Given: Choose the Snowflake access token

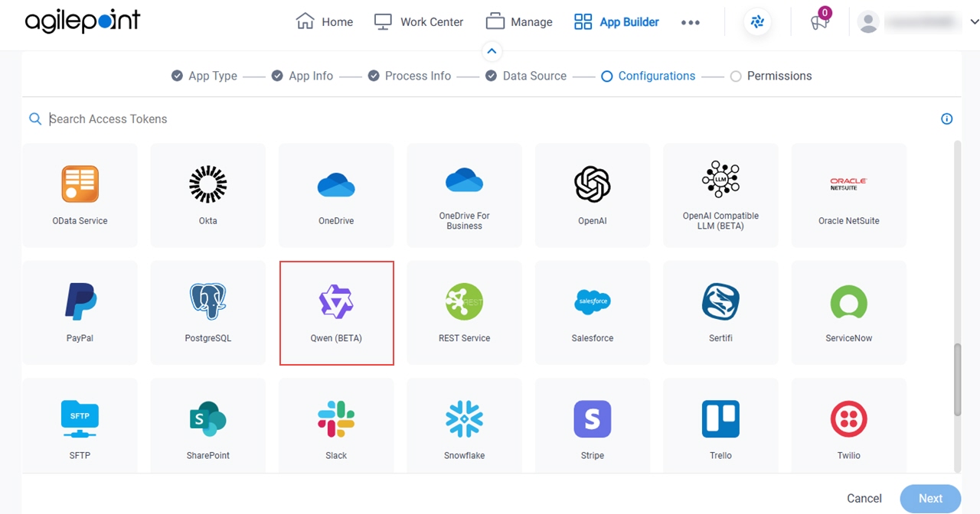Looking at the screenshot, I should click(x=465, y=425).
